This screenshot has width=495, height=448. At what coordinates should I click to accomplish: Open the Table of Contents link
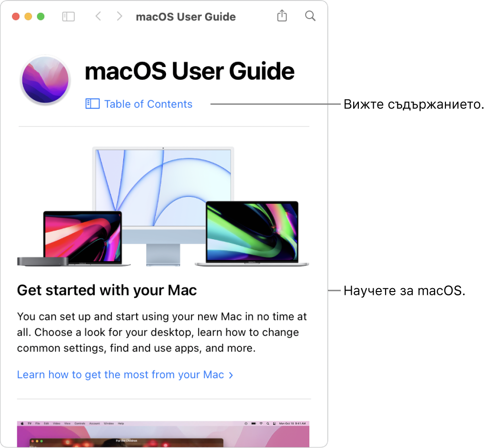point(148,104)
